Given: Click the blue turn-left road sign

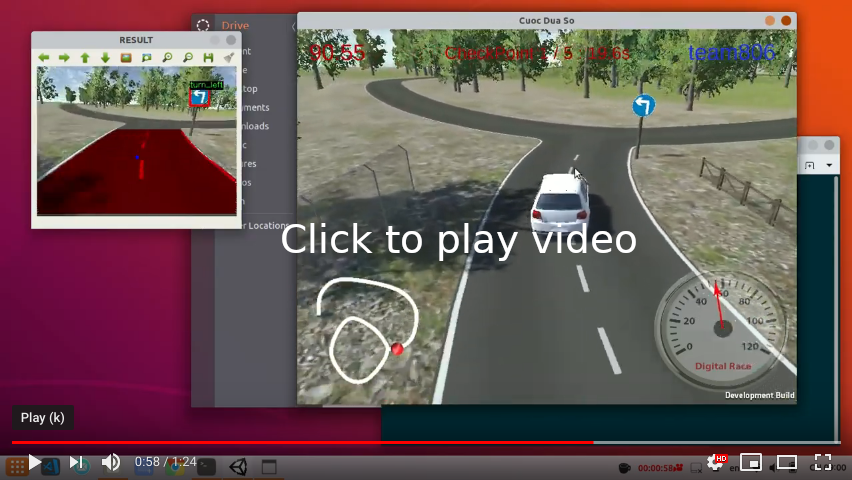Looking at the screenshot, I should point(643,105).
